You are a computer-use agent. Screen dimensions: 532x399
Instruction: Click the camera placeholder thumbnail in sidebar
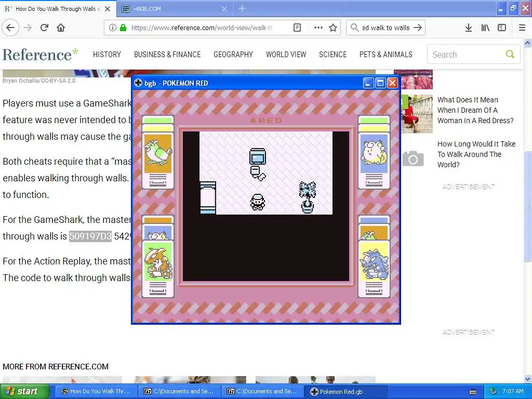tap(413, 159)
